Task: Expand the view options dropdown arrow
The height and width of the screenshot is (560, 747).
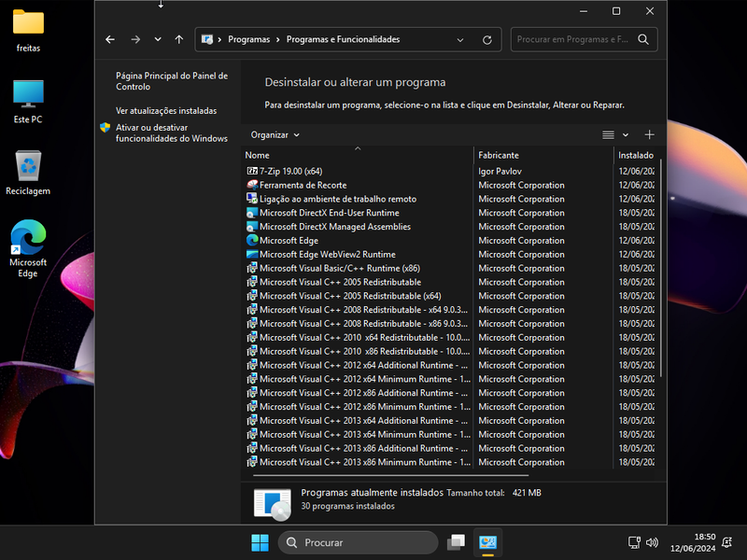Action: click(626, 134)
